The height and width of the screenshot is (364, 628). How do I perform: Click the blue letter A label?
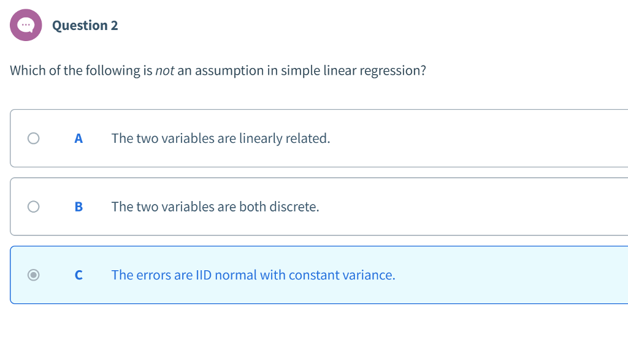(78, 138)
